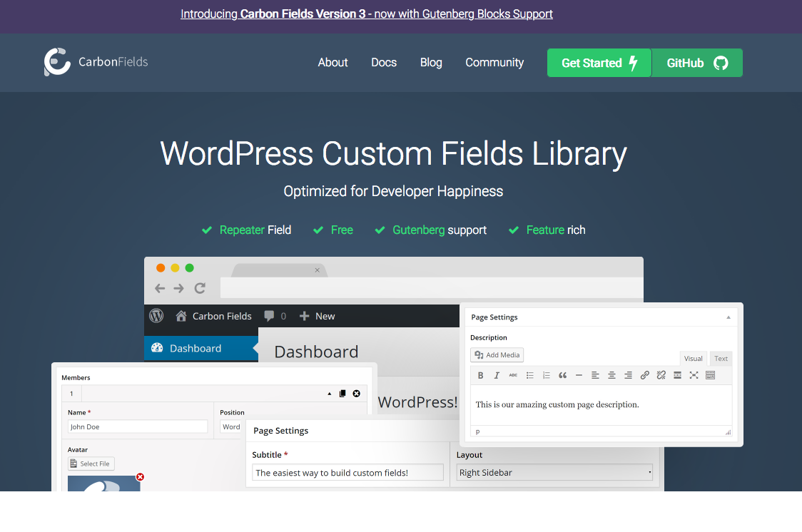Toggle distraction-free fullscreen mode

694,375
